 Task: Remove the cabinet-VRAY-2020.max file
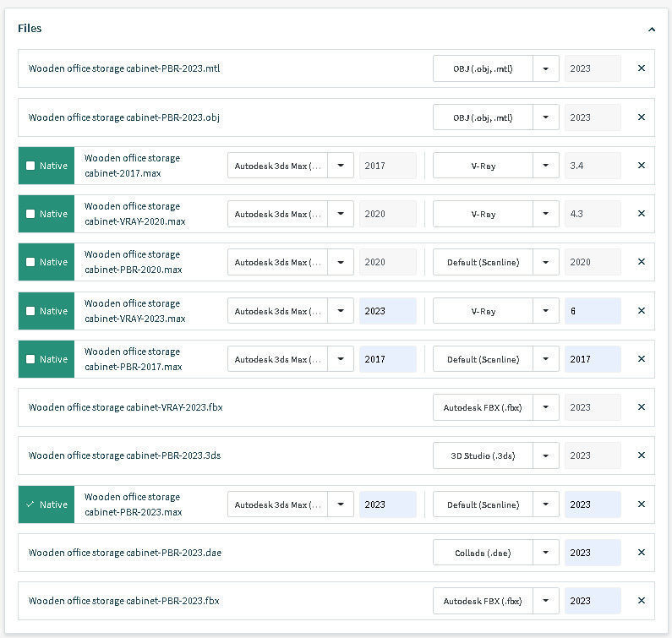[641, 214]
